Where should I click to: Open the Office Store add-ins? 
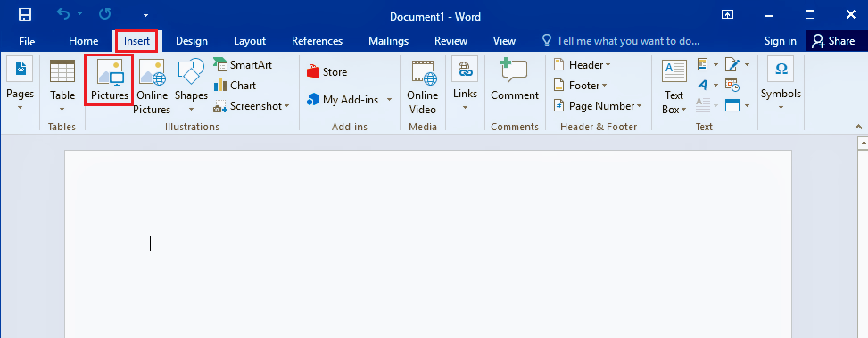(327, 72)
